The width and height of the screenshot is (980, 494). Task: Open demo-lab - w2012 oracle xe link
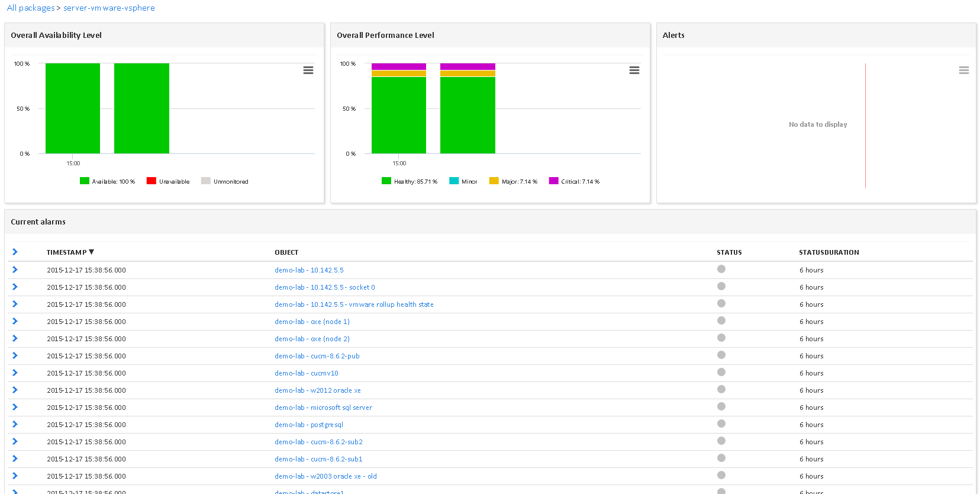318,390
